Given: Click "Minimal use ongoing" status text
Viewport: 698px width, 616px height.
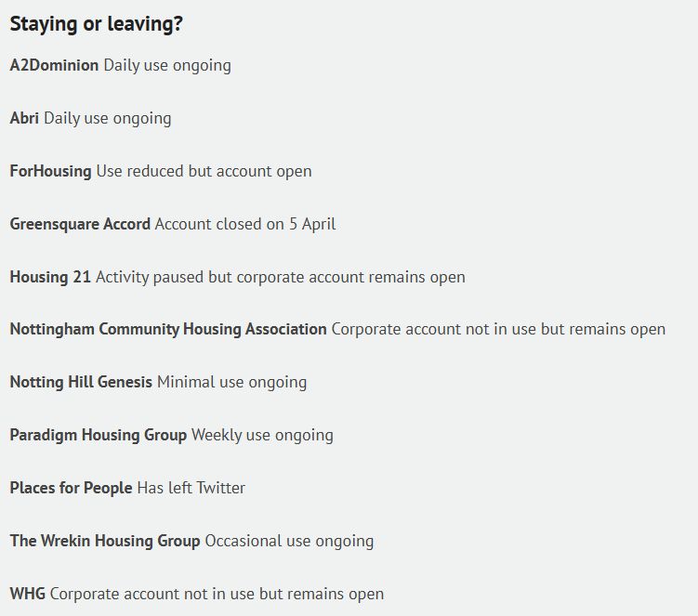Looking at the screenshot, I should (231, 382).
